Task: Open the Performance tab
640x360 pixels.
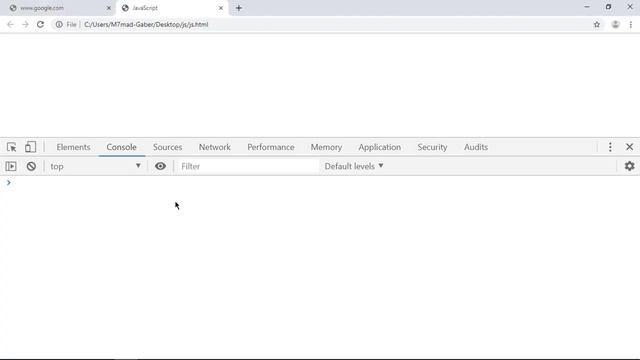Action: [271, 147]
